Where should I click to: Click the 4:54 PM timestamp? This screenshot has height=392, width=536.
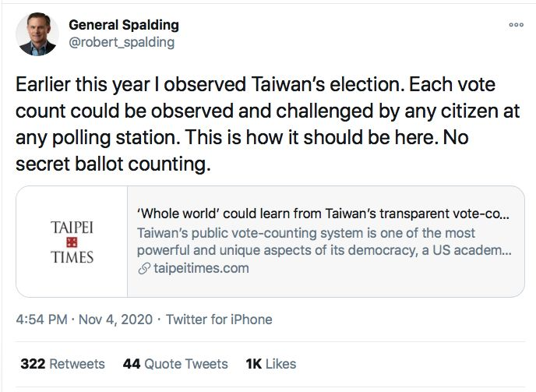42,320
